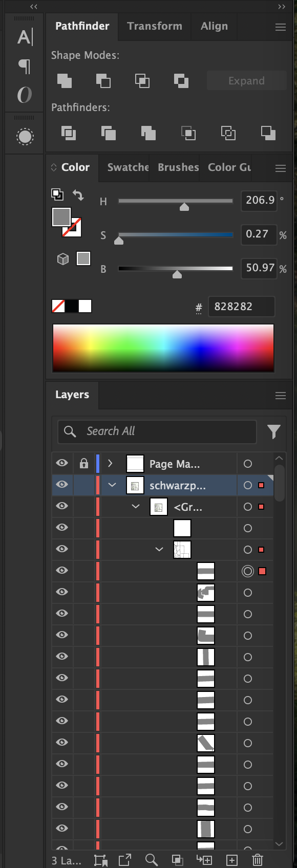Collapse the <Gr... group
The image size is (297, 868).
tap(136, 507)
